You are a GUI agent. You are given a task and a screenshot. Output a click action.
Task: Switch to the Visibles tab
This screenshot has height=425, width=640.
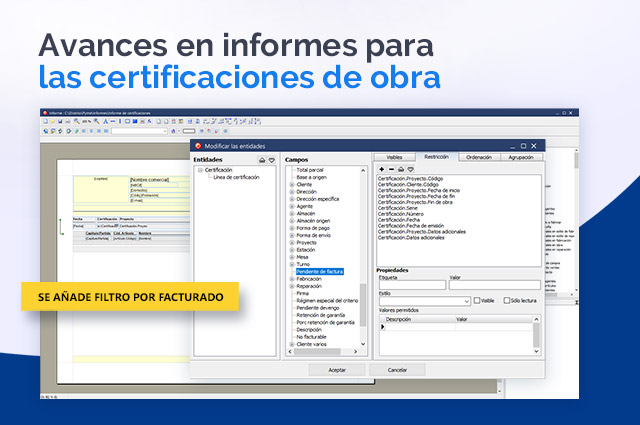click(393, 157)
